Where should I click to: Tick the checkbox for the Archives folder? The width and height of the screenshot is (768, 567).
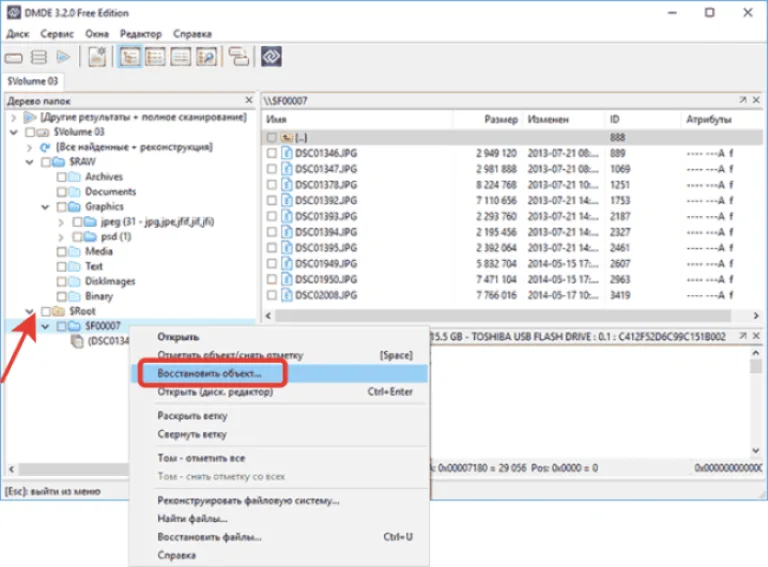[61, 177]
